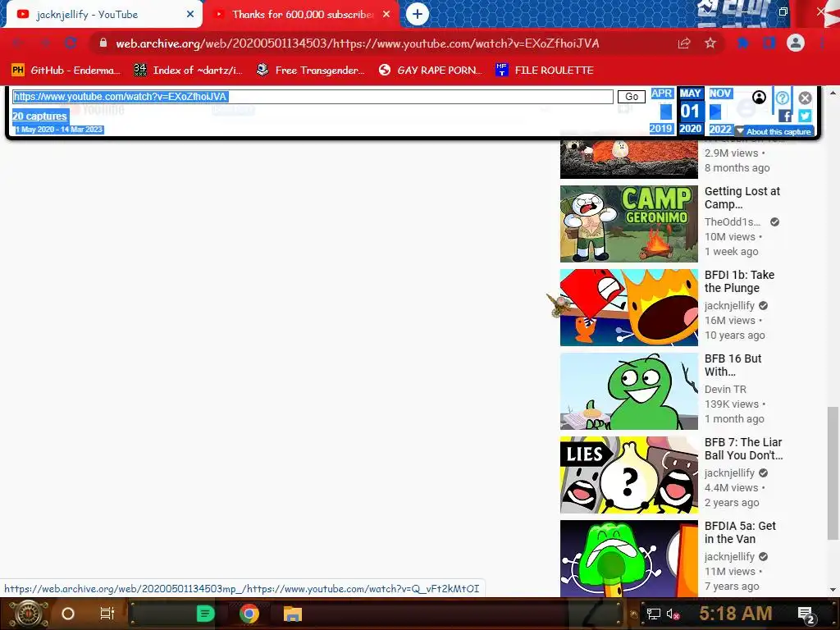The image size is (840, 630).
Task: Open a new tab with the plus button
Action: pos(418,14)
